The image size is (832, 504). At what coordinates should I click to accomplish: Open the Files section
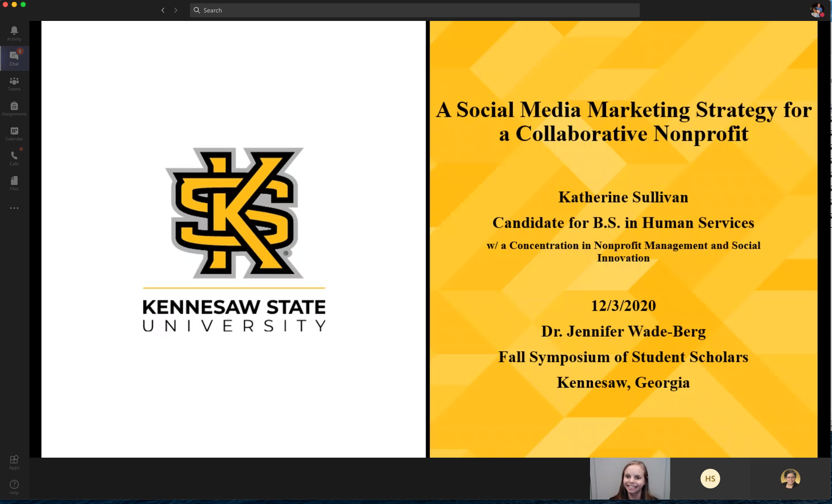14,183
